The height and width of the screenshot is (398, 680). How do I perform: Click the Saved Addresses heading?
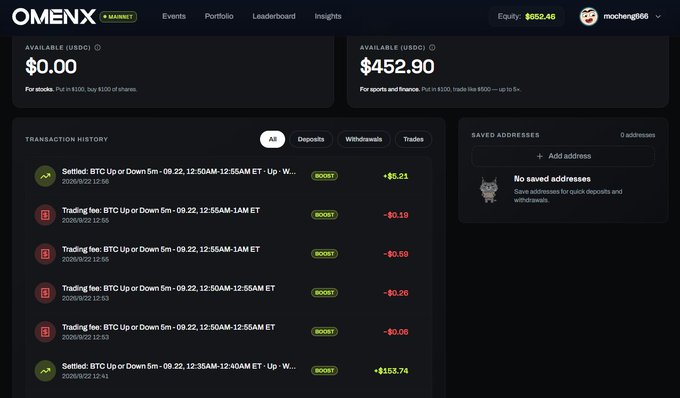(505, 135)
